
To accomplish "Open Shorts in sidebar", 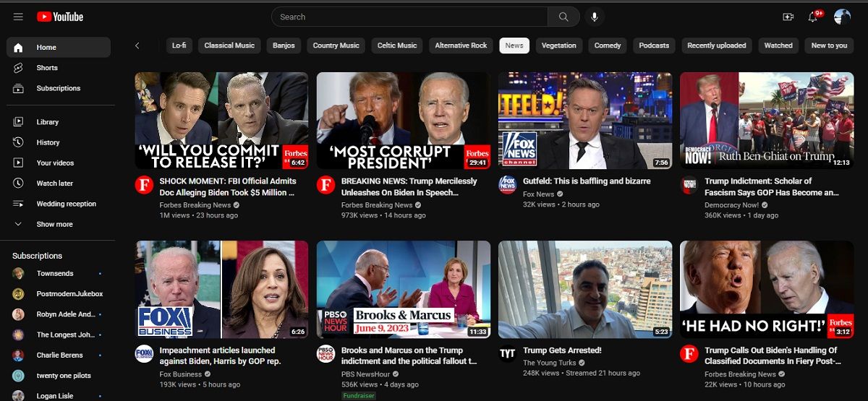I will tap(59, 68).
